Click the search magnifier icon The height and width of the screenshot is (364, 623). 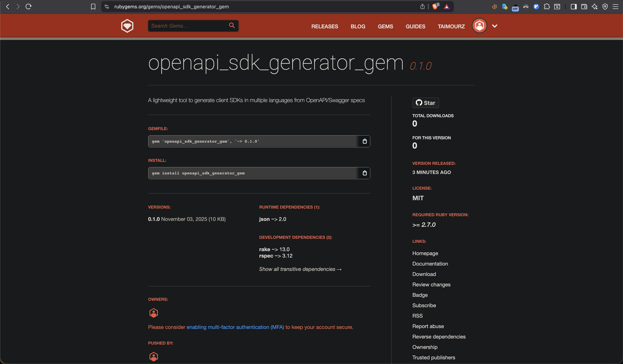232,25
